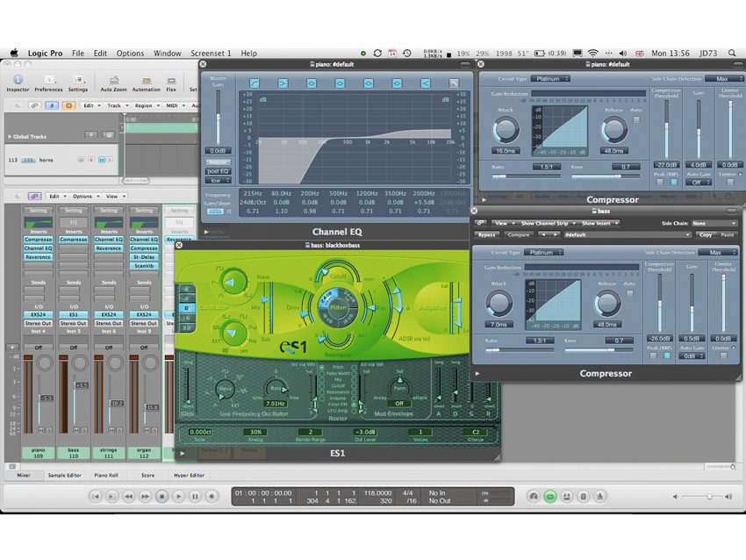746x560 pixels.
Task: Add a new track with plus button
Action: 91,135
